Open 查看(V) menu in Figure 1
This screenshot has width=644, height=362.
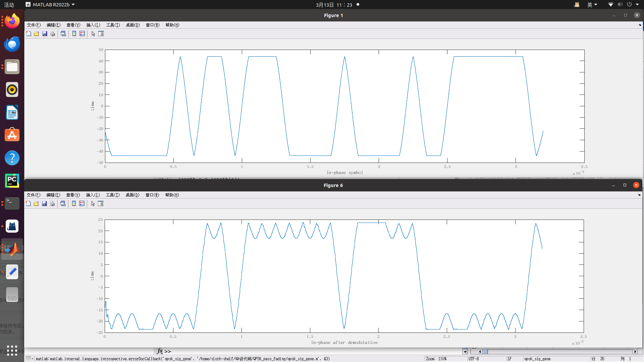[73, 25]
